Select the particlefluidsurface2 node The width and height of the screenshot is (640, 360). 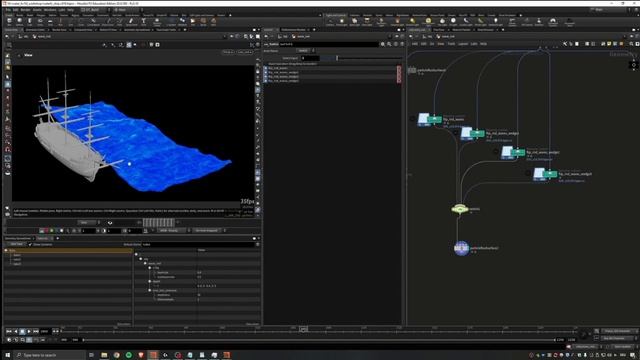pos(461,248)
